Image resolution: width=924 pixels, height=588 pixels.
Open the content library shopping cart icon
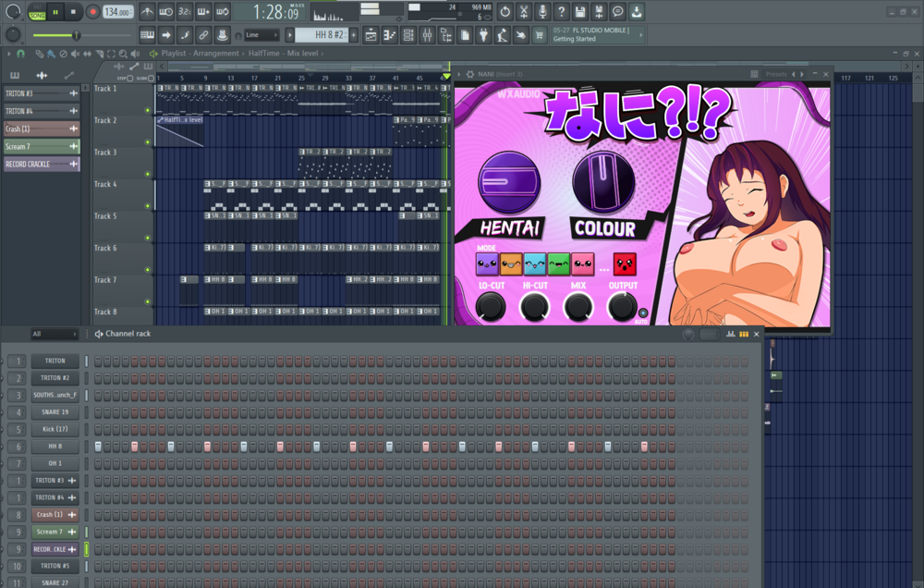(x=540, y=35)
